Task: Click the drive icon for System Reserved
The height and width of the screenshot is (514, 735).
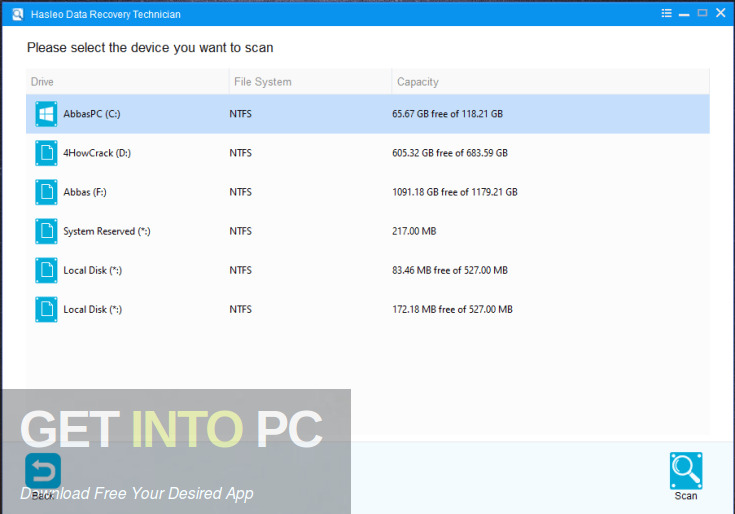Action: point(46,231)
